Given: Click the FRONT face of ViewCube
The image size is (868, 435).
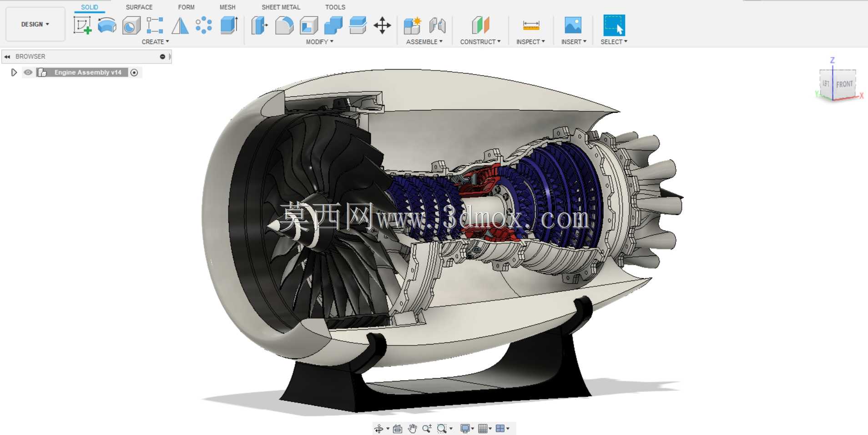Looking at the screenshot, I should point(844,84).
